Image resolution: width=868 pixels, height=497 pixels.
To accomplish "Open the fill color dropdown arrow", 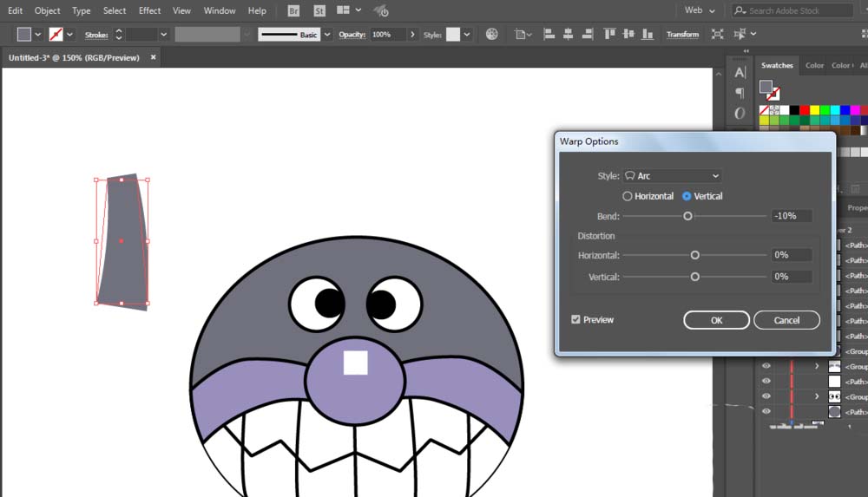I will 37,35.
